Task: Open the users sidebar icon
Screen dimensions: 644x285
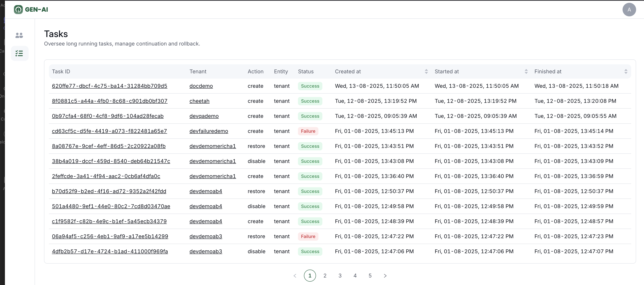Action: point(19,35)
